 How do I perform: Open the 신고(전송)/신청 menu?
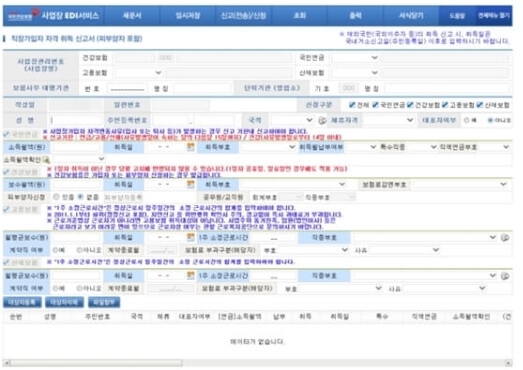tap(243, 15)
